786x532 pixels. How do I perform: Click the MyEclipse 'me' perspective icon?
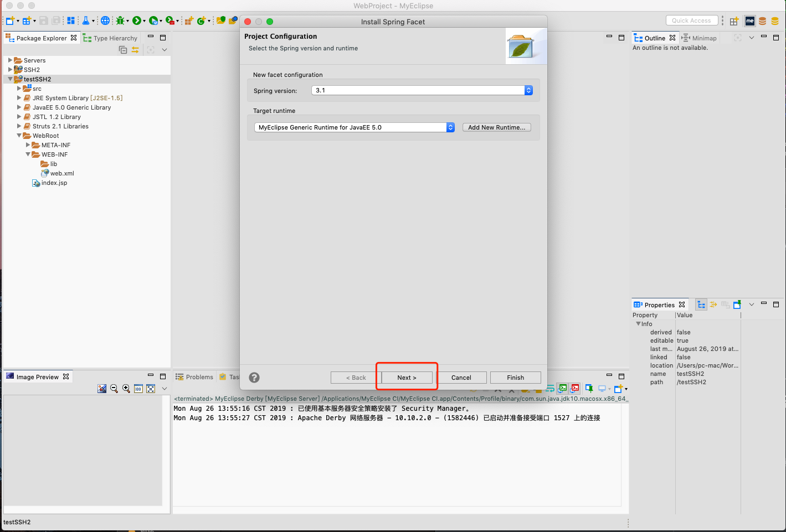click(749, 21)
